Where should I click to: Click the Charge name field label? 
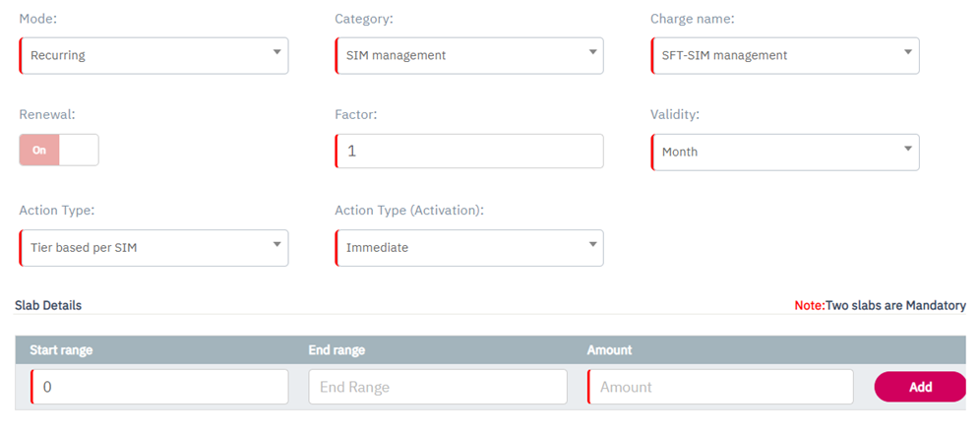pos(692,19)
